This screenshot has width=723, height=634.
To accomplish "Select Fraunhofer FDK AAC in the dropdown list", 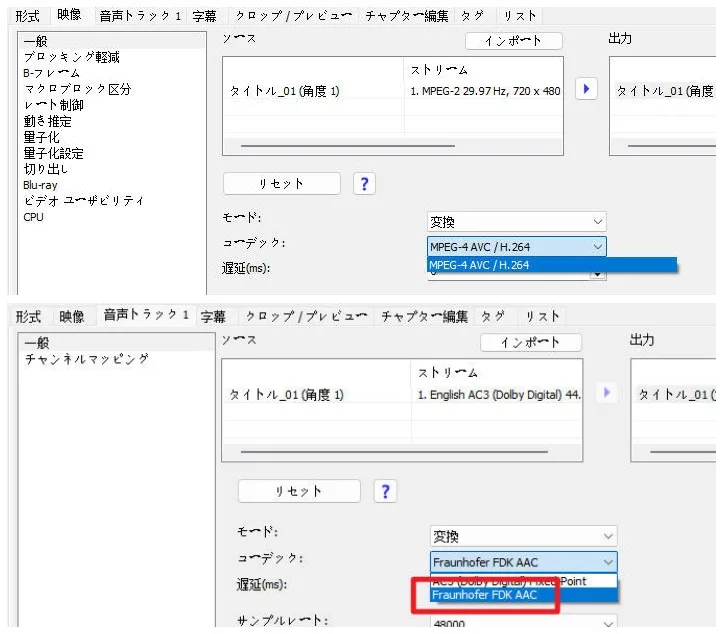I will click(484, 595).
